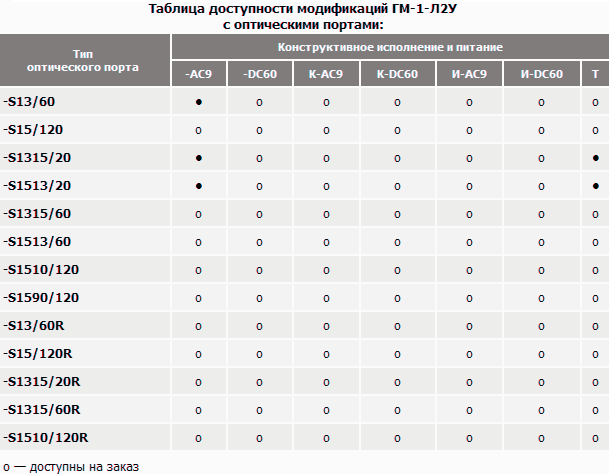Select the -S1513/20 row label
Screen dimensions: 609x476
click(x=37, y=186)
